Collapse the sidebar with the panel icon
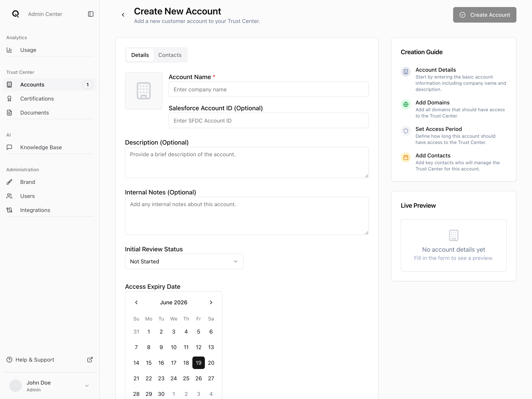This screenshot has height=399, width=532. [90, 14]
